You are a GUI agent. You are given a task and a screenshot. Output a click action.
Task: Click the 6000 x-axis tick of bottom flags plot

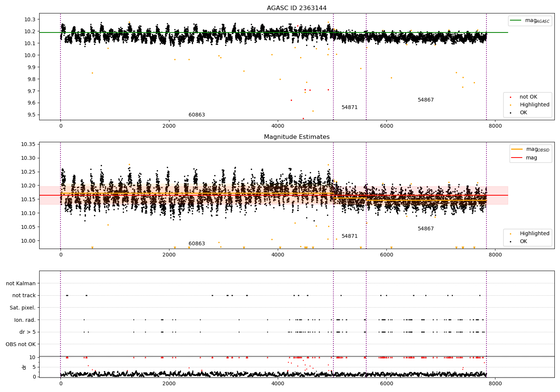click(386, 383)
